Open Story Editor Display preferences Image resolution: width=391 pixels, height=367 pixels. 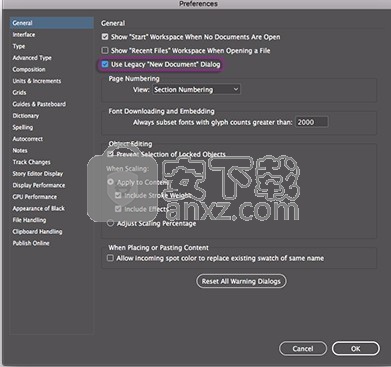point(38,174)
